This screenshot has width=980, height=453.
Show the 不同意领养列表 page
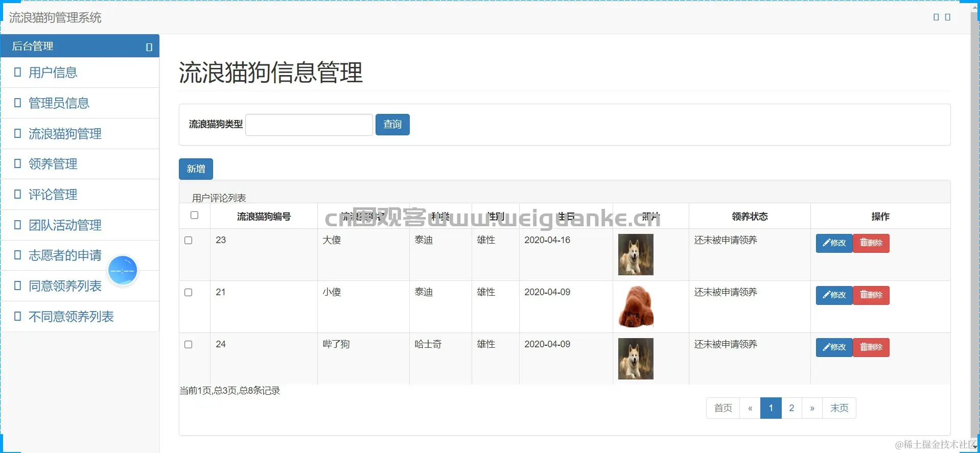click(x=80, y=317)
